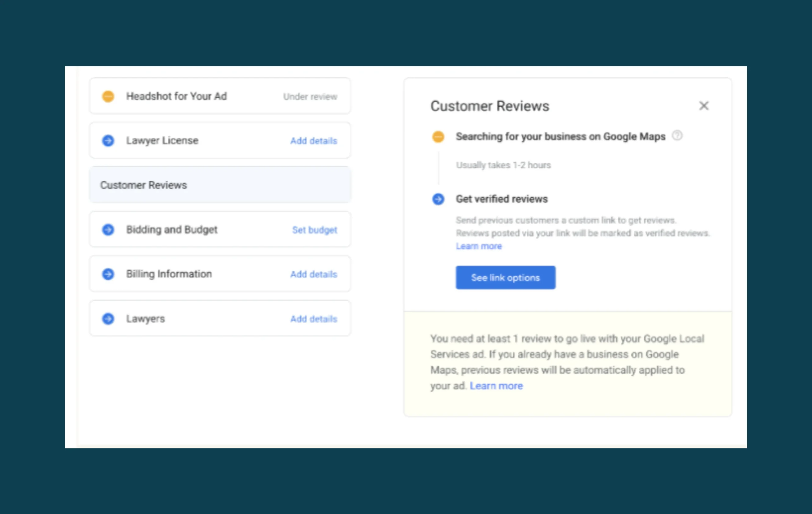812x514 pixels.
Task: Click the blue arrow icon beside Billing Information
Action: [x=108, y=274]
